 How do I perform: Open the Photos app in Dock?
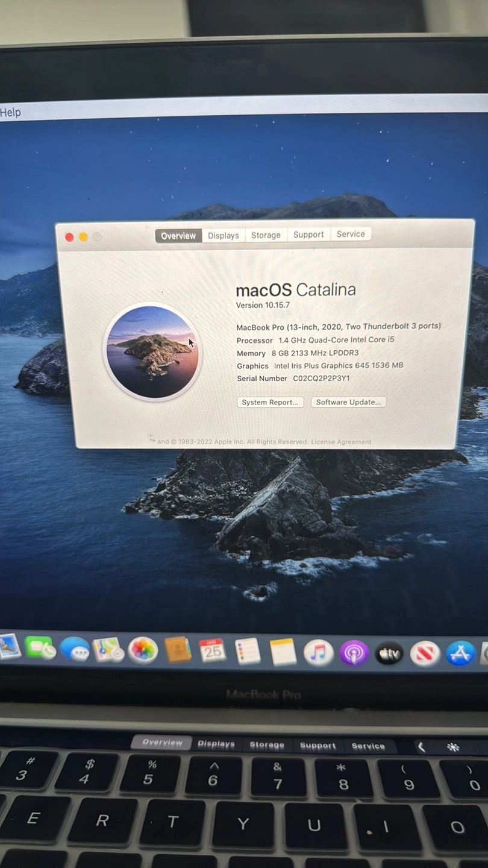point(143,650)
